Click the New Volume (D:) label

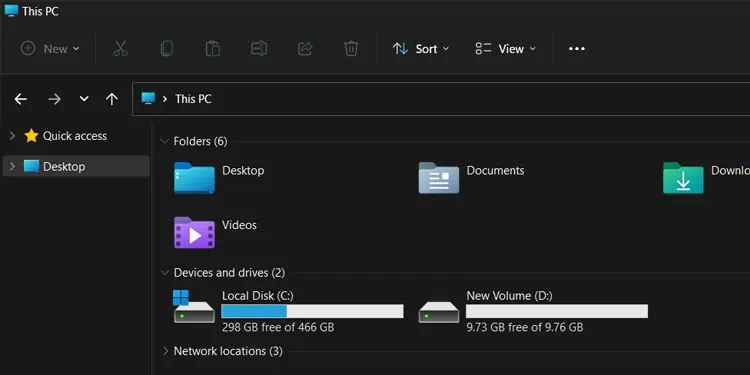point(509,296)
